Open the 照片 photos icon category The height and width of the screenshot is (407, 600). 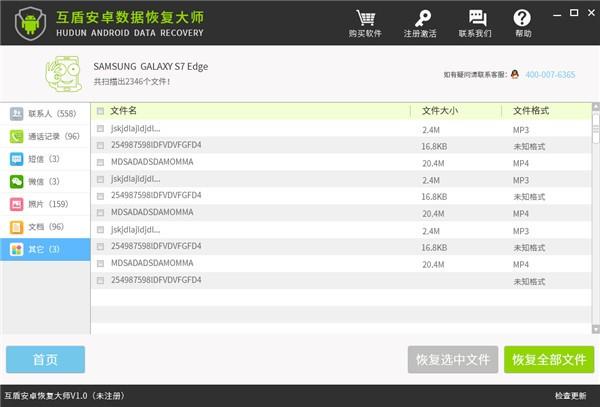point(16,204)
